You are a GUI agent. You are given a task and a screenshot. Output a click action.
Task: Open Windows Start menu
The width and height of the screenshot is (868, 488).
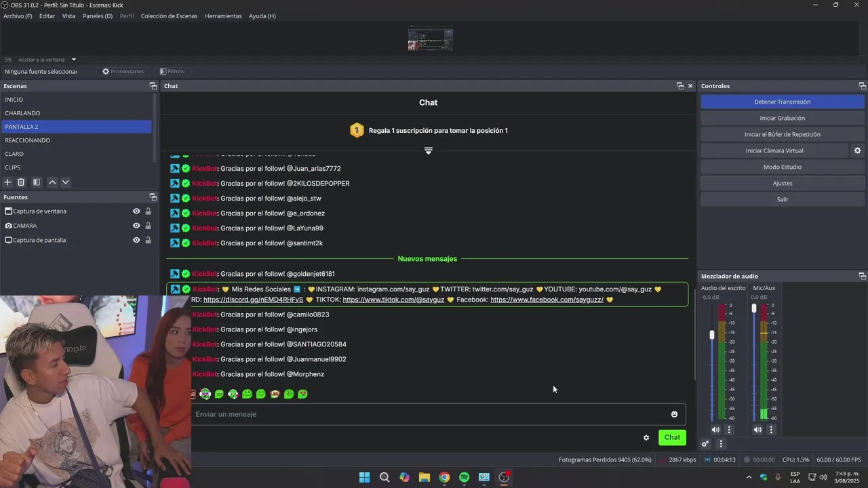coord(364,477)
